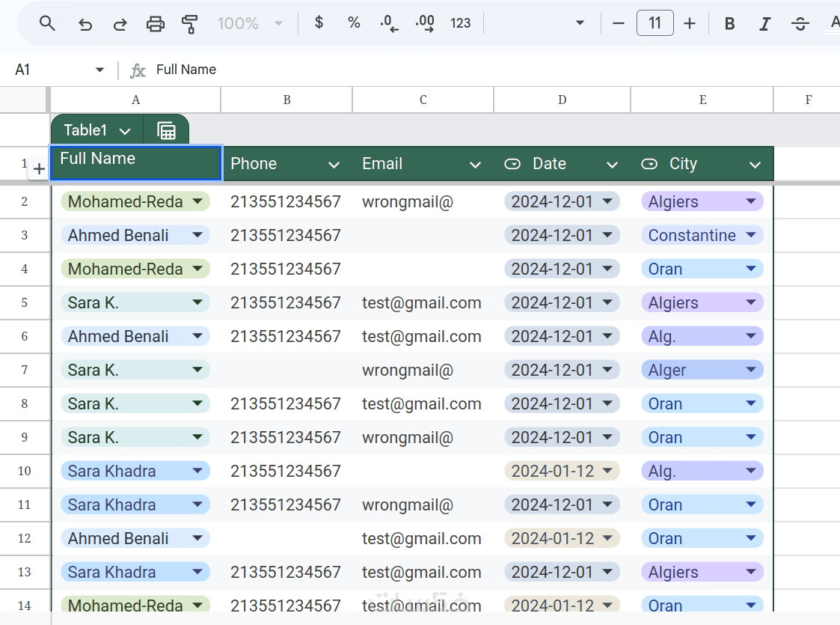The width and height of the screenshot is (840, 625).
Task: Open the font family dropdown menu
Action: coord(578,24)
